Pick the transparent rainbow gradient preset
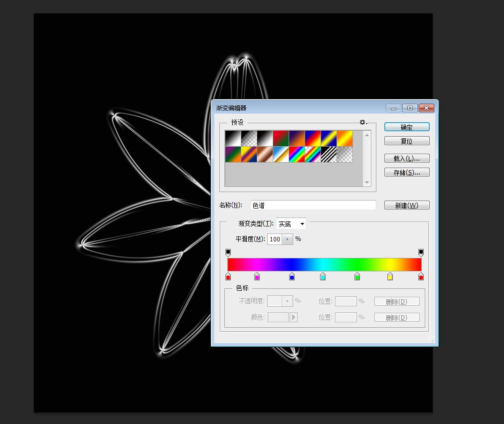504x424 pixels. pyautogui.click(x=313, y=155)
